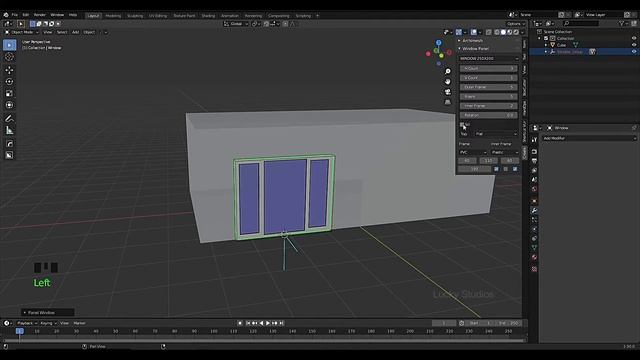Open the Top shape Flat dropdown

[x=496, y=134]
